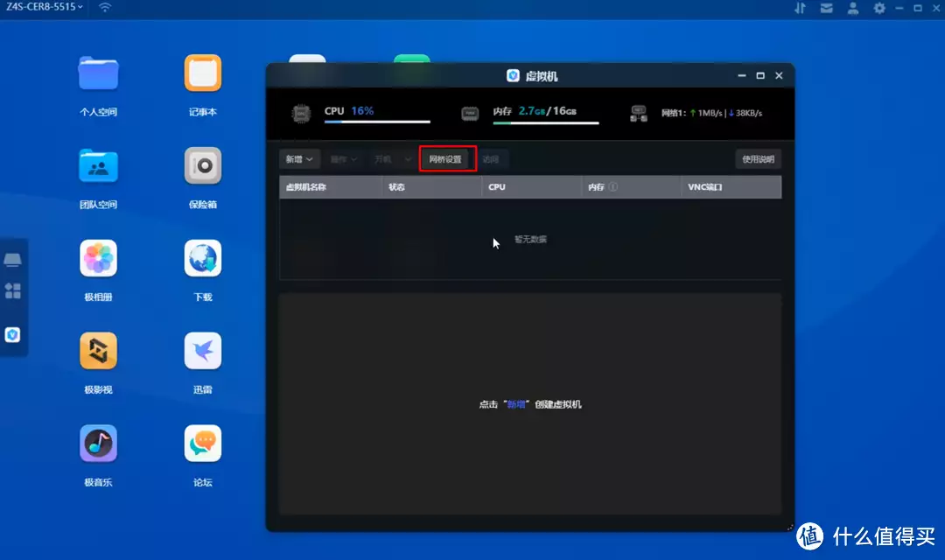Maximize the 虚拟机 window
This screenshot has height=560, width=945.
760,75
